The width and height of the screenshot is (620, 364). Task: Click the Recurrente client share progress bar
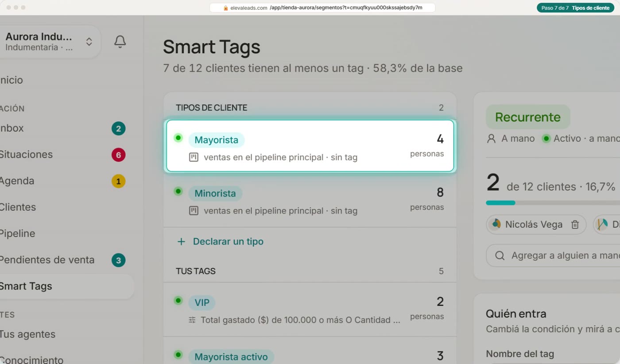point(553,203)
